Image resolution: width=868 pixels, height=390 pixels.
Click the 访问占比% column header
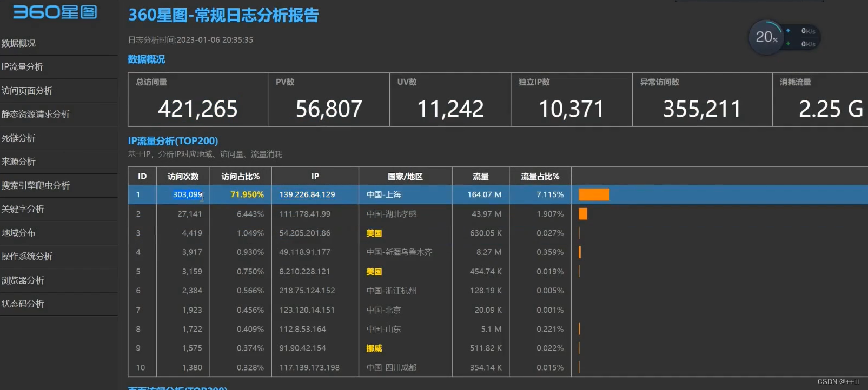241,177
